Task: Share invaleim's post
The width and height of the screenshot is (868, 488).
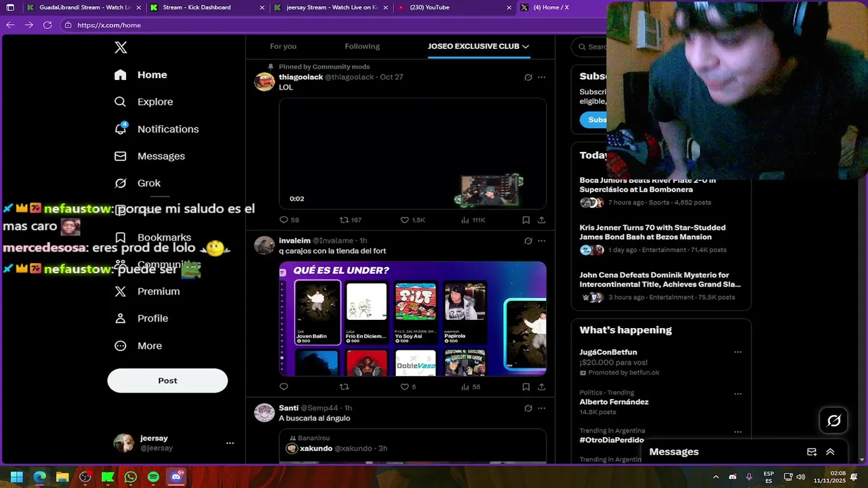Action: [541, 387]
